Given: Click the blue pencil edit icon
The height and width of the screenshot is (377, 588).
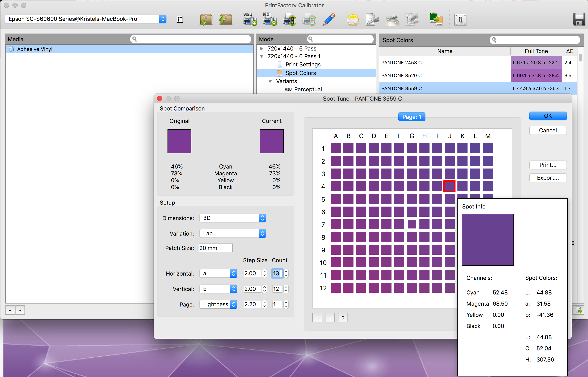Looking at the screenshot, I should click(329, 20).
